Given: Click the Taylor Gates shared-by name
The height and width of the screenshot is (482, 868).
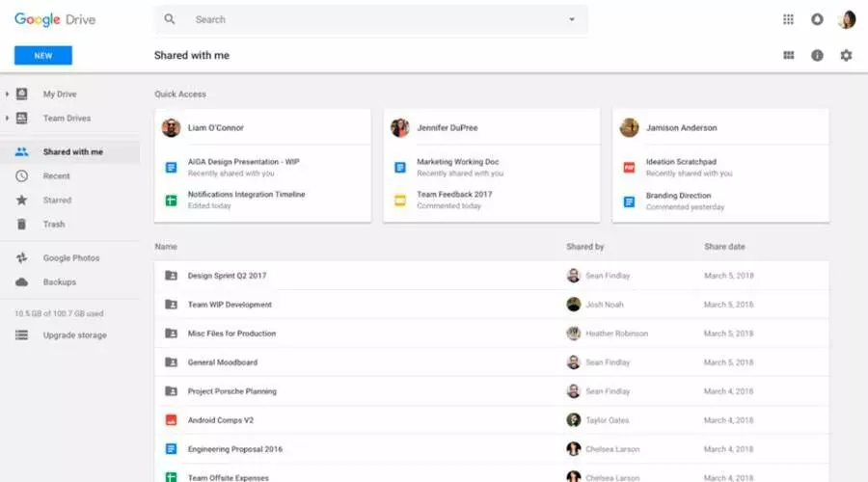Looking at the screenshot, I should [x=608, y=420].
